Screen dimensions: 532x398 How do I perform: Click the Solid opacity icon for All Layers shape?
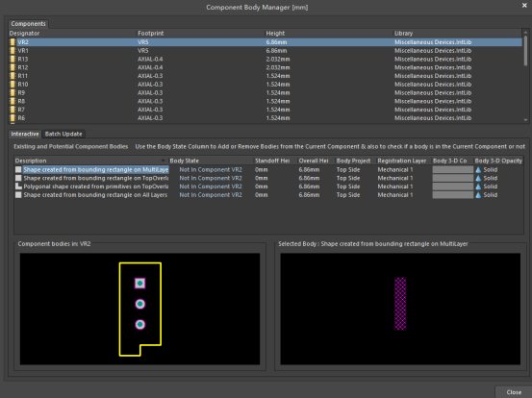478,195
